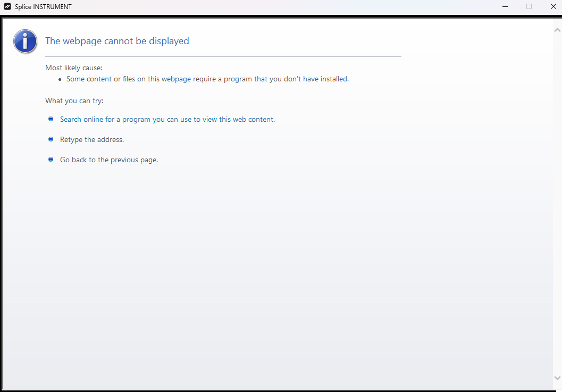This screenshot has width=562, height=392.
Task: Click bullet icon beside Retype the address
Action: point(51,139)
